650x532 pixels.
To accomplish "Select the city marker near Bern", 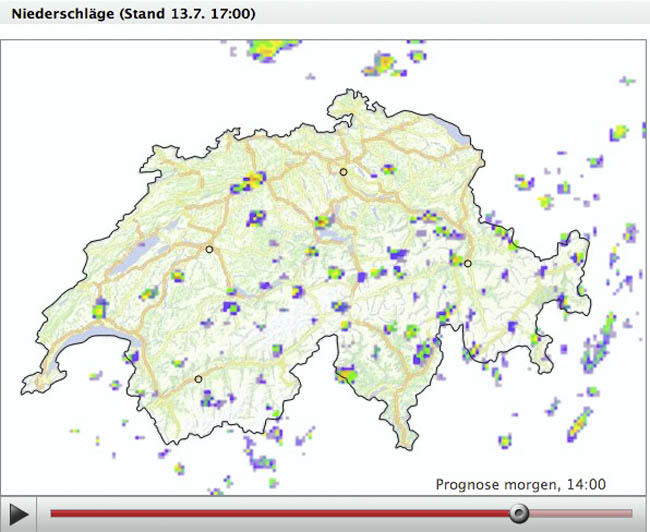I will pyautogui.click(x=209, y=249).
